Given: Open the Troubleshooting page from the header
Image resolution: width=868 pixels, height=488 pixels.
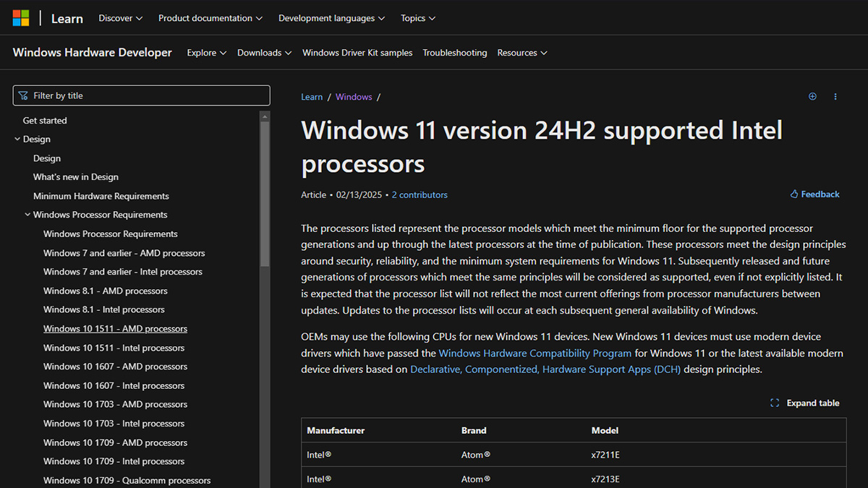Looking at the screenshot, I should click(x=454, y=52).
